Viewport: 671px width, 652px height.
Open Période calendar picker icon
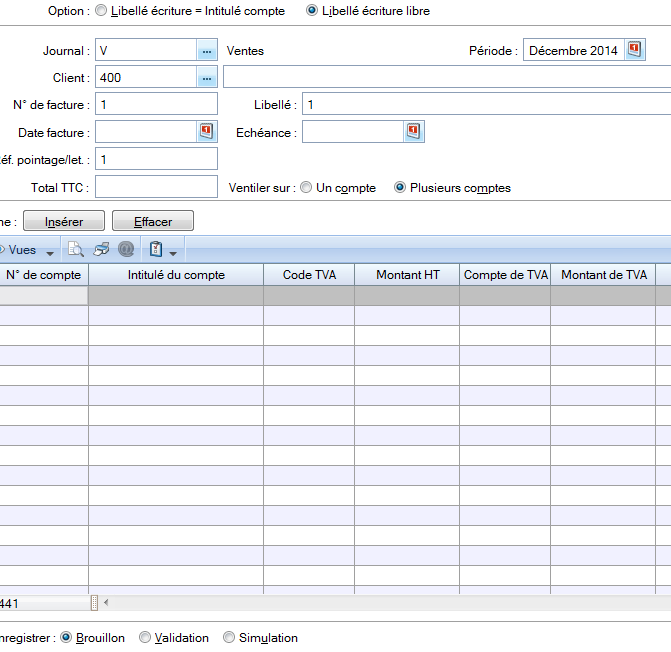pos(634,50)
